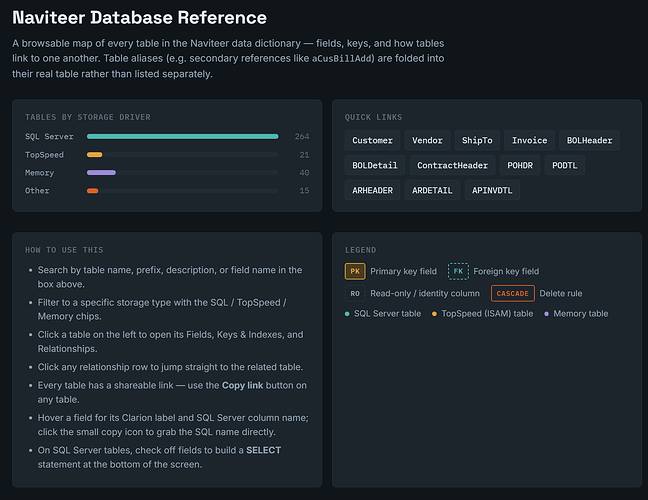This screenshot has height=500, width=648.
Task: Select the ContractHeader quick link
Action: (452, 165)
